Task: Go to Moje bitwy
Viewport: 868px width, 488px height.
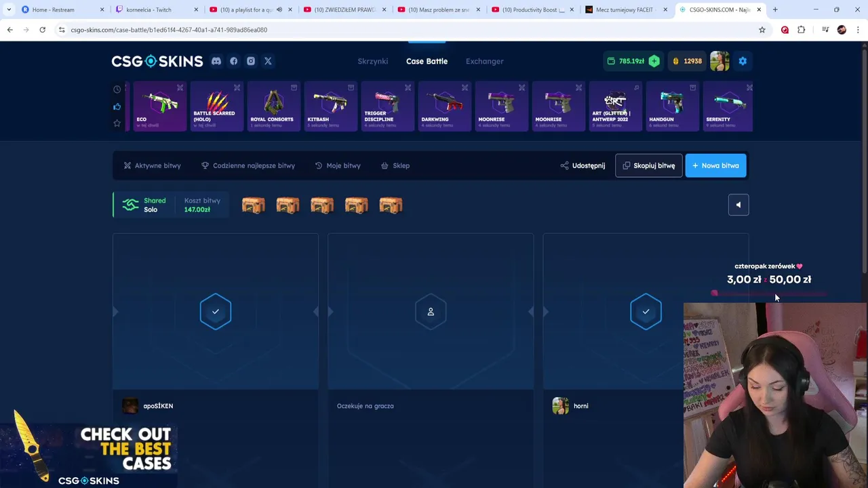Action: click(338, 165)
